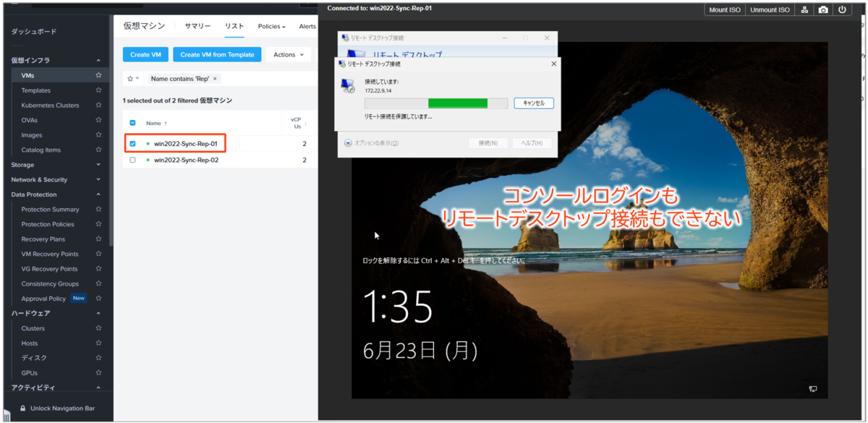Click the Mount ISO button
This screenshot has width=868, height=423.
[724, 9]
